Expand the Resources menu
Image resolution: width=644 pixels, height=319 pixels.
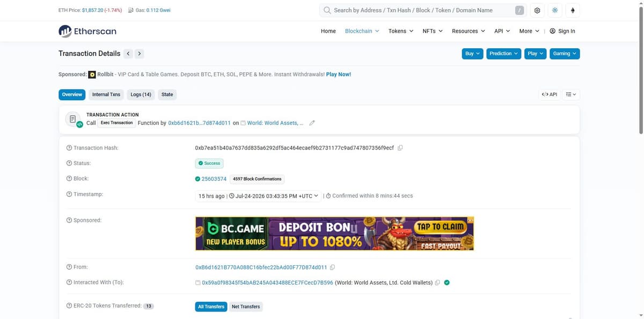click(x=469, y=31)
